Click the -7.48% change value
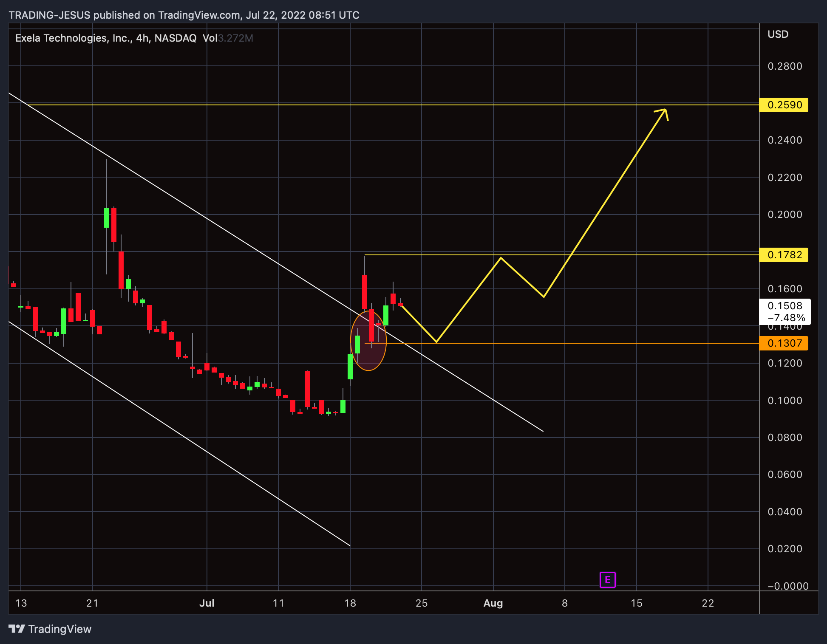 pos(786,318)
